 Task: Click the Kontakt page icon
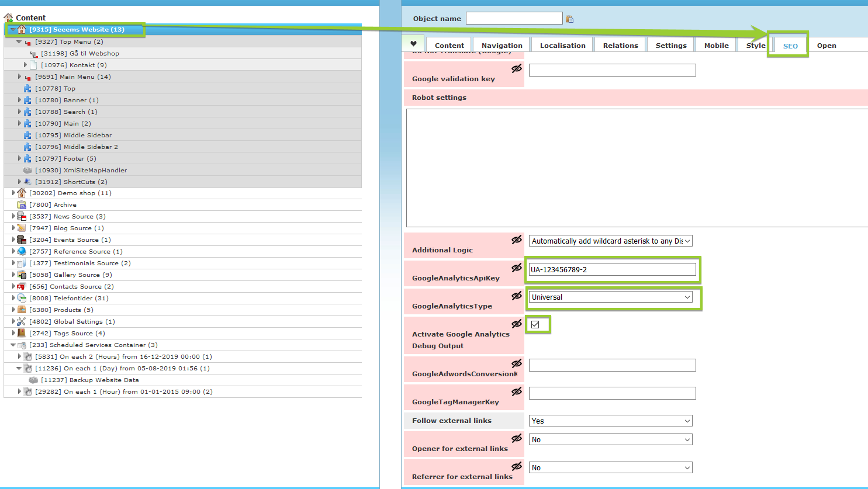coord(33,65)
